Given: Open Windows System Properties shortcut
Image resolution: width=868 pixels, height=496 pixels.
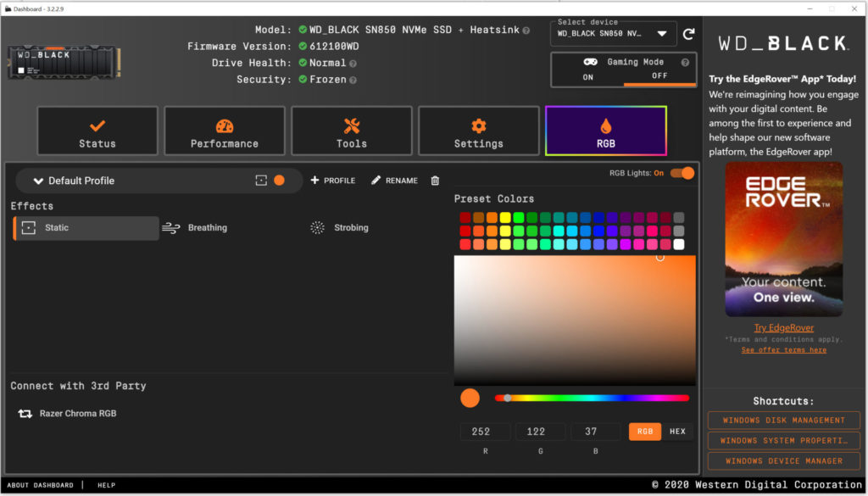Looking at the screenshot, I should (x=784, y=441).
